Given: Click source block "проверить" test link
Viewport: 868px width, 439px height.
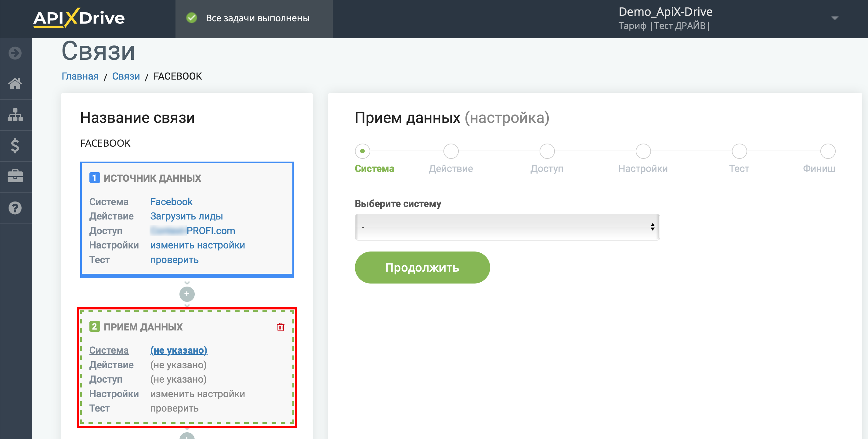Looking at the screenshot, I should [174, 260].
